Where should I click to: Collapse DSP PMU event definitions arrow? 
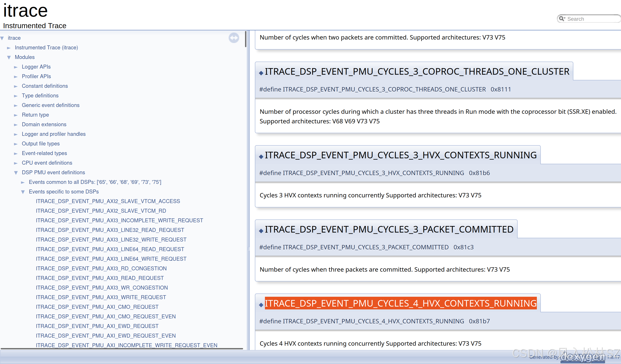point(16,173)
